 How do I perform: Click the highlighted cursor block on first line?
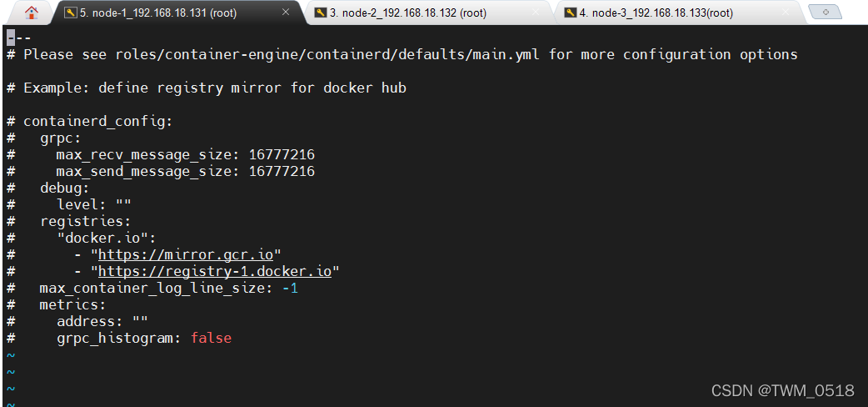tap(10, 38)
